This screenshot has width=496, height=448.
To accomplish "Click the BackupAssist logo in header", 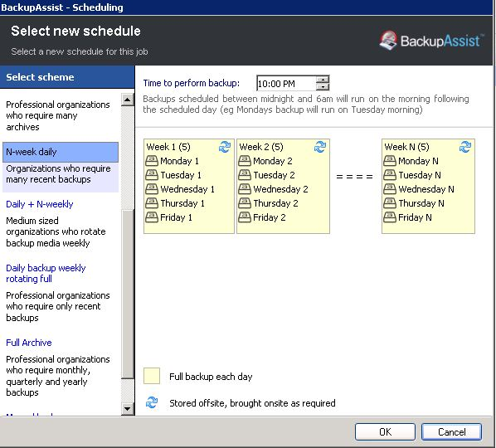I will point(432,41).
